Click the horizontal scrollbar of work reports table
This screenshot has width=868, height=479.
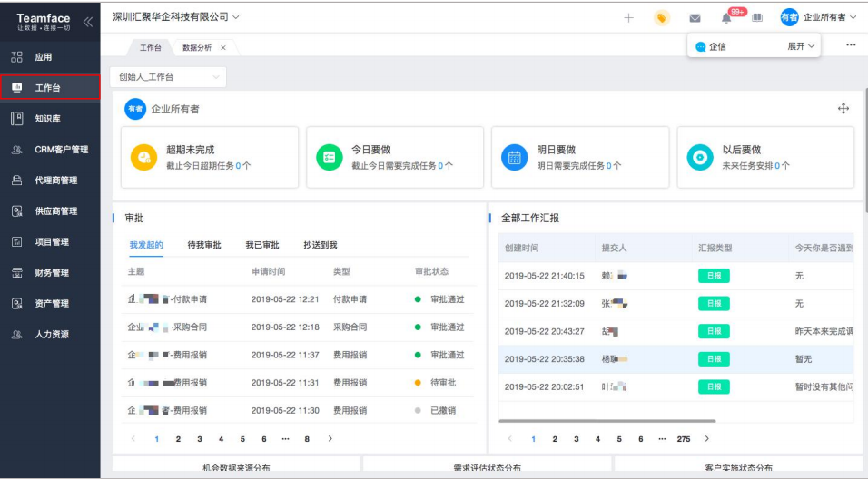pyautogui.click(x=607, y=421)
